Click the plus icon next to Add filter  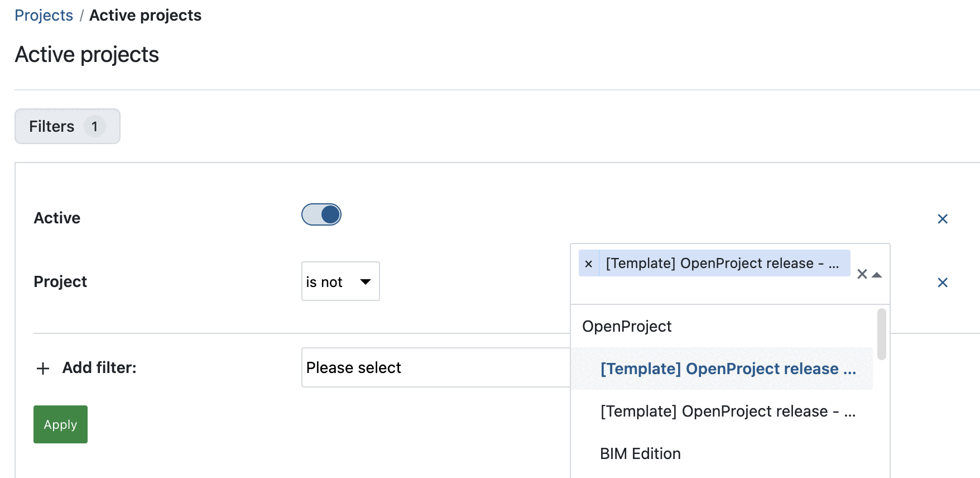42,368
